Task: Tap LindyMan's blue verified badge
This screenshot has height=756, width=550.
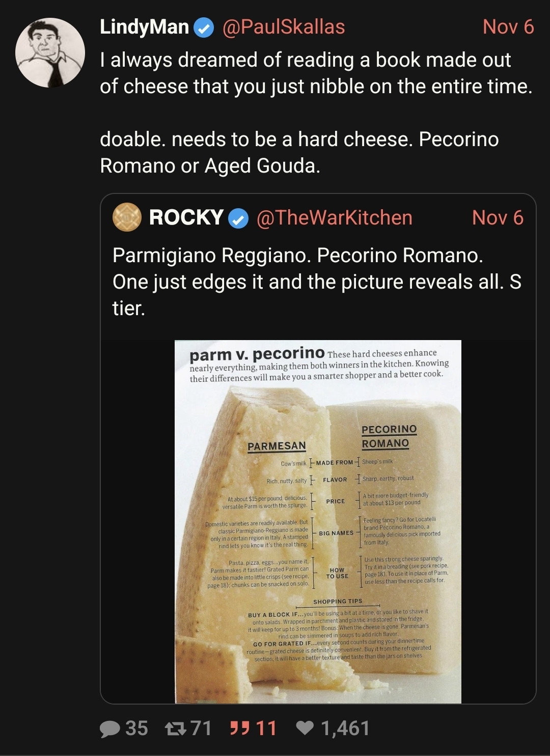Action: (x=204, y=27)
